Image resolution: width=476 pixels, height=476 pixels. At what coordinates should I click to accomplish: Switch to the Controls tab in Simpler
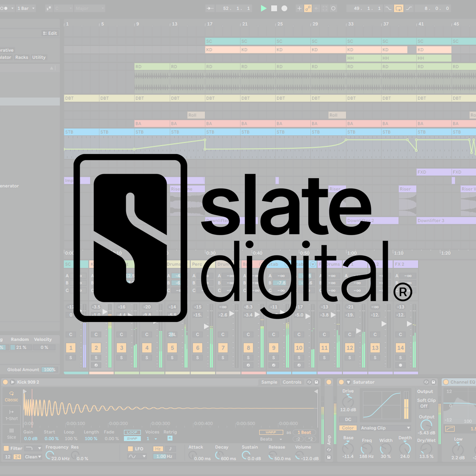[x=292, y=382]
